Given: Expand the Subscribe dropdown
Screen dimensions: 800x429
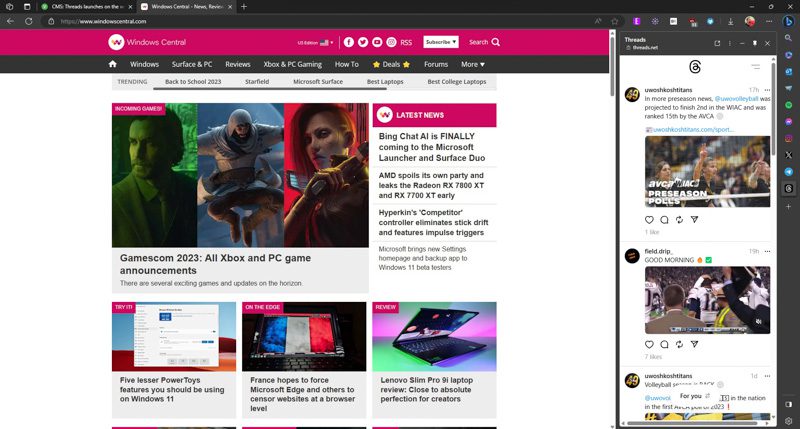Looking at the screenshot, I should click(x=441, y=42).
